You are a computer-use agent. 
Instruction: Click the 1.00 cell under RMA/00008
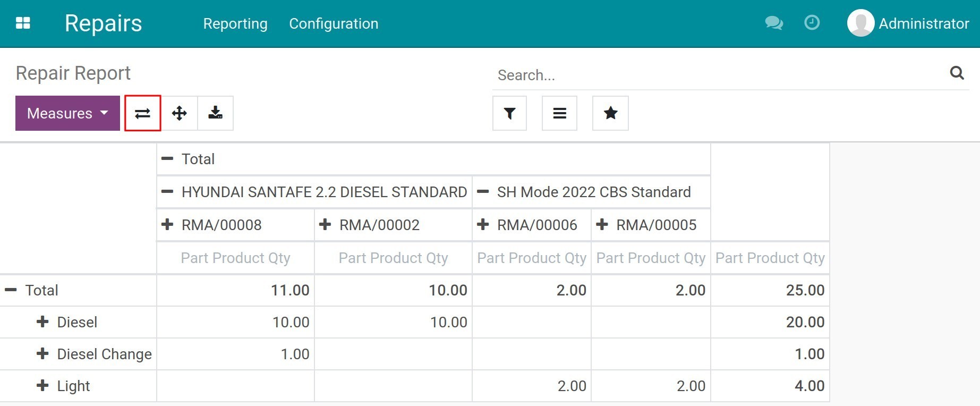click(235, 354)
